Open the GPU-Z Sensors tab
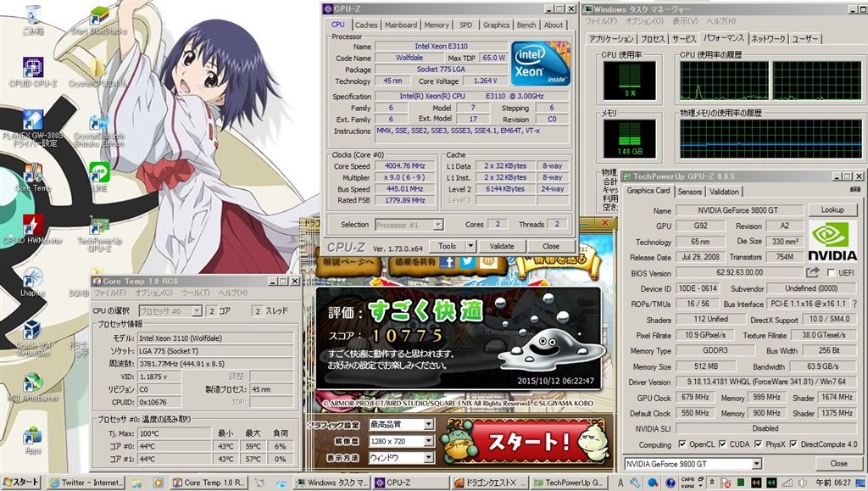The width and height of the screenshot is (868, 491). pyautogui.click(x=689, y=192)
